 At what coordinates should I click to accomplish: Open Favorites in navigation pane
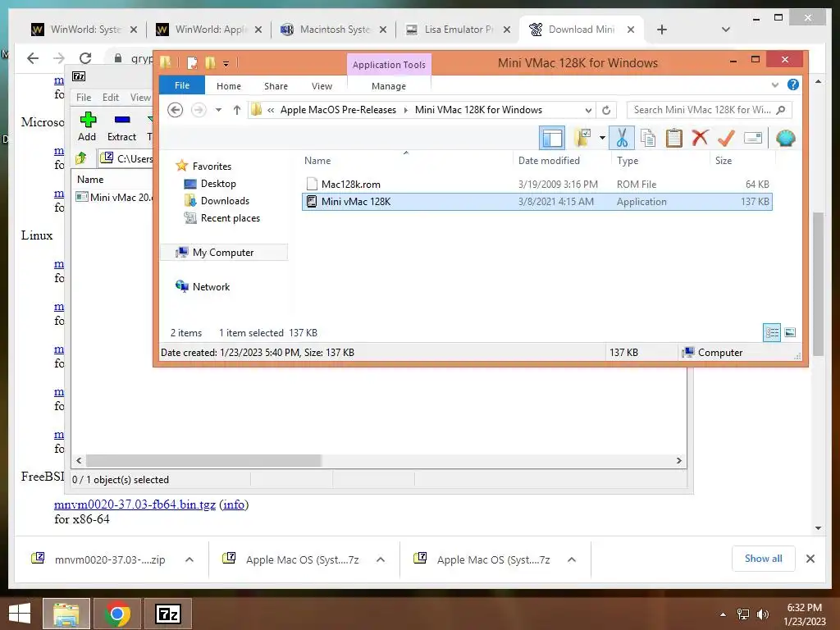[x=212, y=167]
